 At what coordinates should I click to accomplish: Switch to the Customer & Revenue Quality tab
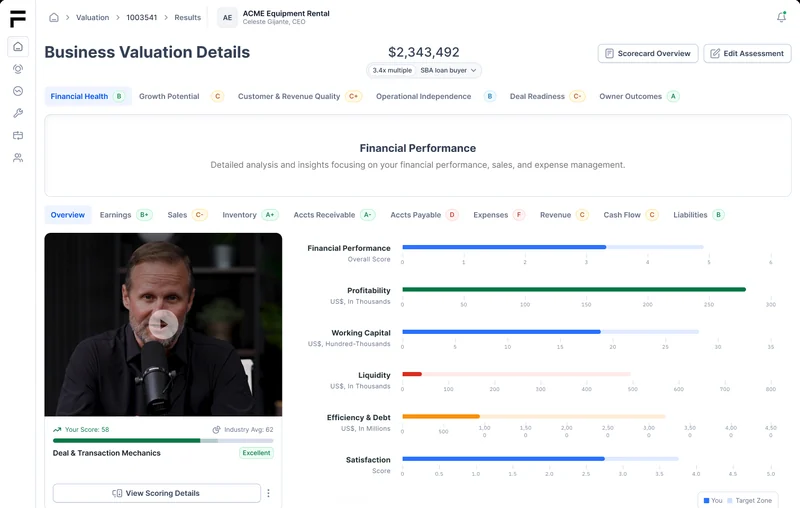click(299, 96)
